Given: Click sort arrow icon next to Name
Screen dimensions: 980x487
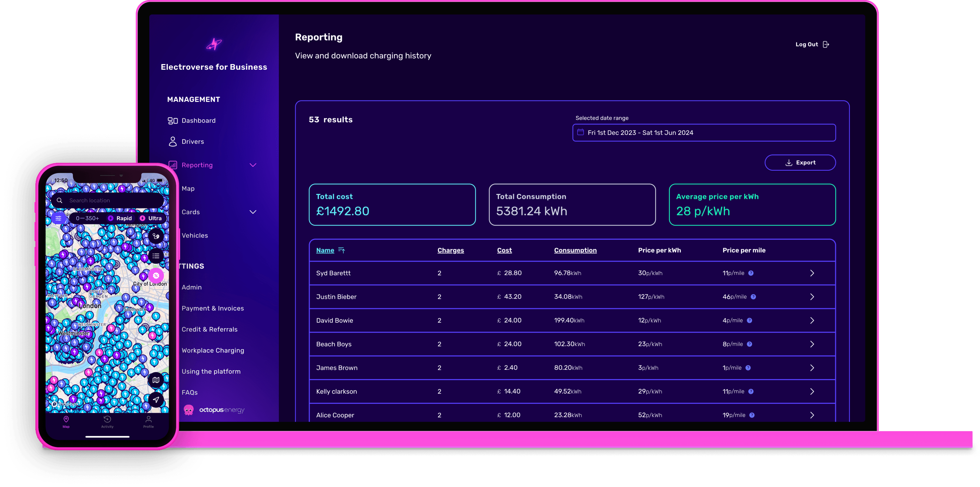Looking at the screenshot, I should point(341,250).
